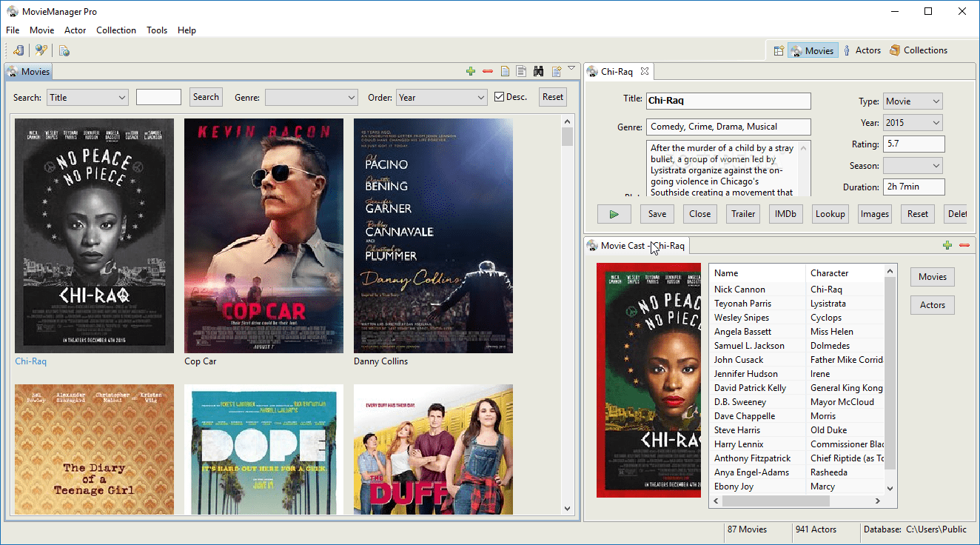Click the double page document icon in Movies panel
The height and width of the screenshot is (545, 980).
tap(521, 71)
